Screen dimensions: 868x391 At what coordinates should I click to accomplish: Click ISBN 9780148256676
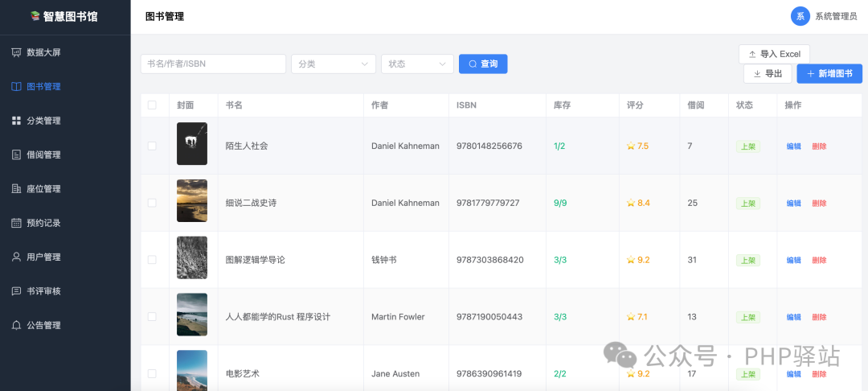489,146
